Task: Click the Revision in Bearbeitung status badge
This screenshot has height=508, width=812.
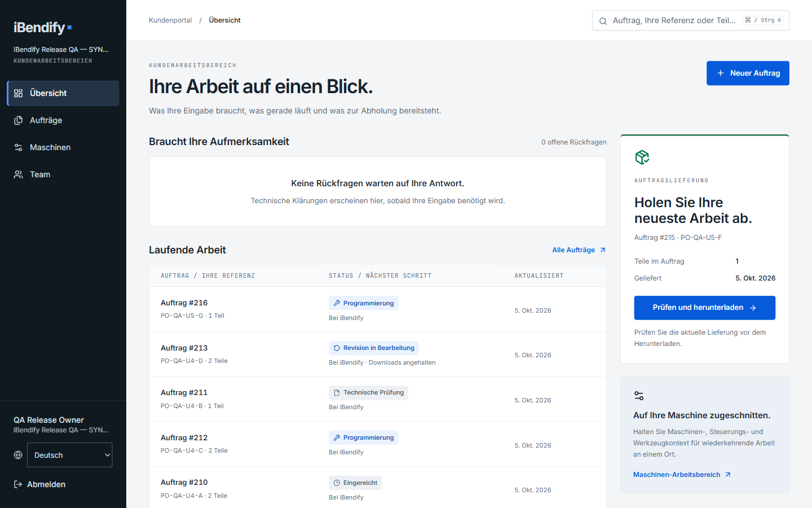Action: point(374,348)
